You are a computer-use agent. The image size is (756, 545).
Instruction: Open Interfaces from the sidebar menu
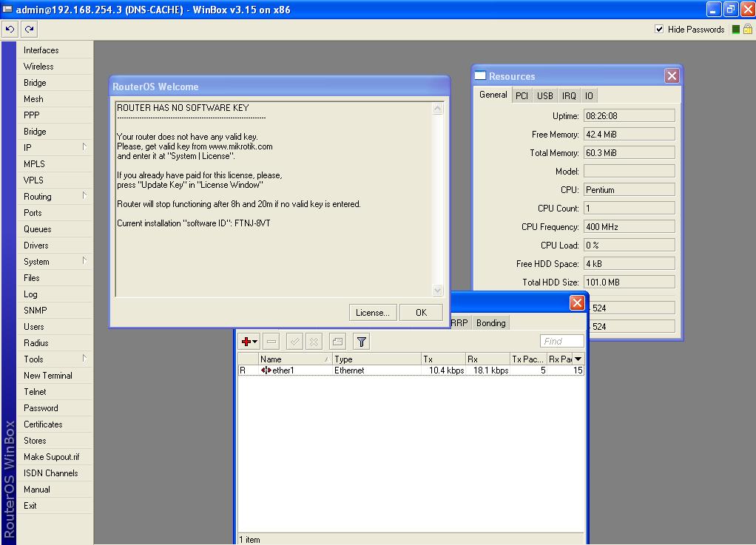coord(55,50)
